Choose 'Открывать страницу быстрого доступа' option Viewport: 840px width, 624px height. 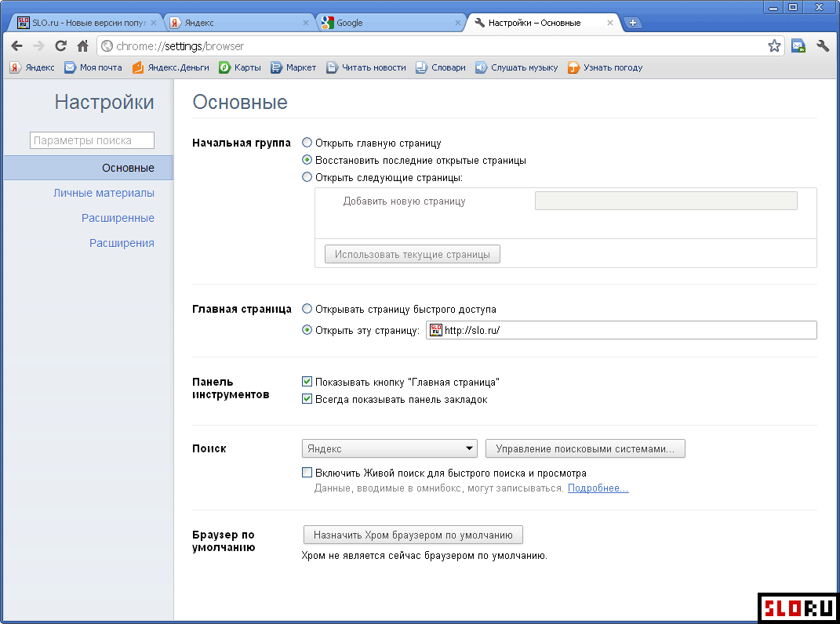point(307,309)
